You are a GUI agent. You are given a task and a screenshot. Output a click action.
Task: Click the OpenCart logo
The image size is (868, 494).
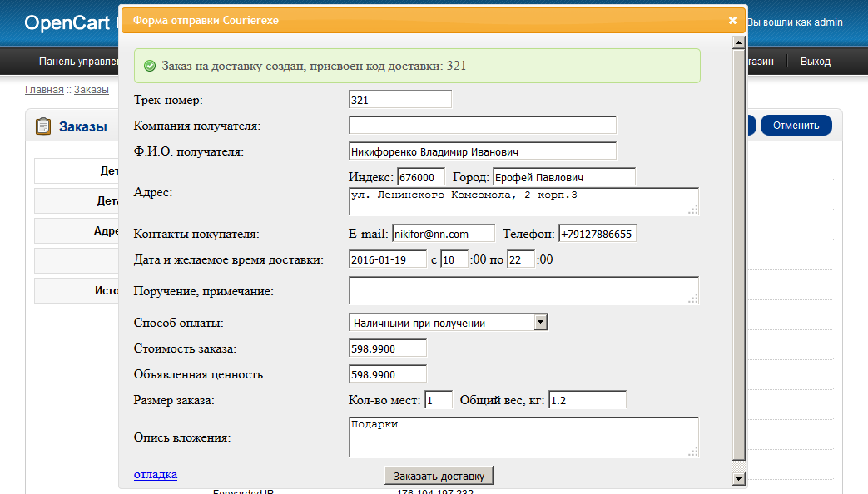pyautogui.click(x=67, y=22)
